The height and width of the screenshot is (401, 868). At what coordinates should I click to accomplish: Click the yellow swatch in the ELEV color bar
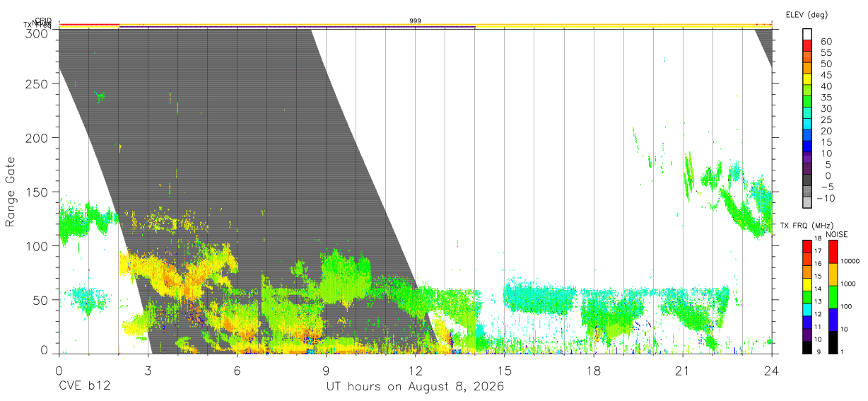pos(807,79)
